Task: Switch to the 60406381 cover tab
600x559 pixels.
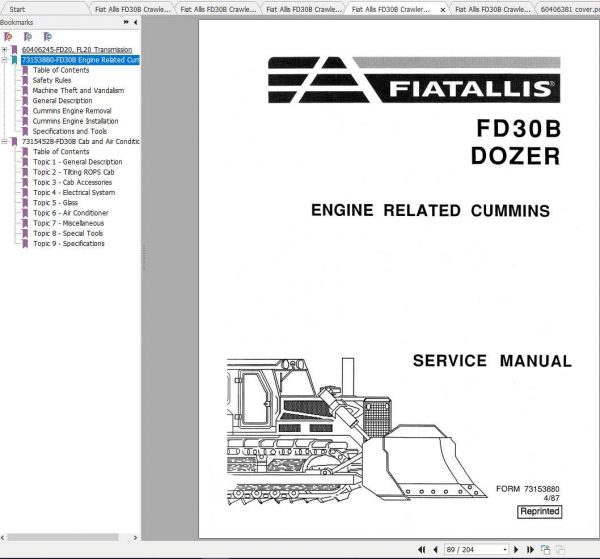Action: 569,9
